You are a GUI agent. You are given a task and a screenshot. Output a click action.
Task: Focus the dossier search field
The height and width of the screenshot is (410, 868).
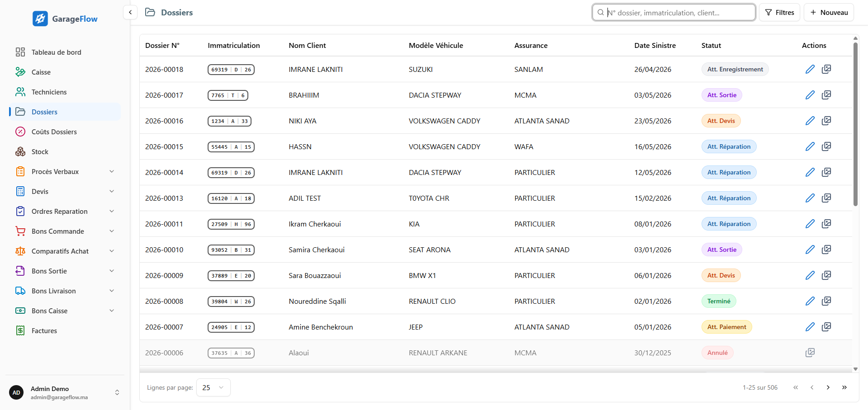point(674,12)
